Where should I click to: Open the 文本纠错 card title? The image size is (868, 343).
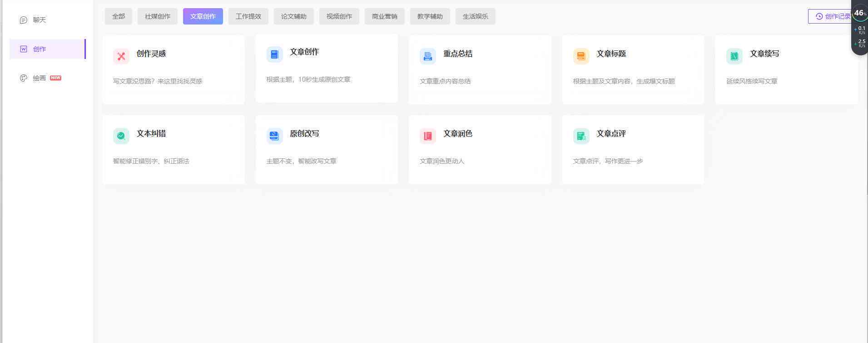(151, 133)
